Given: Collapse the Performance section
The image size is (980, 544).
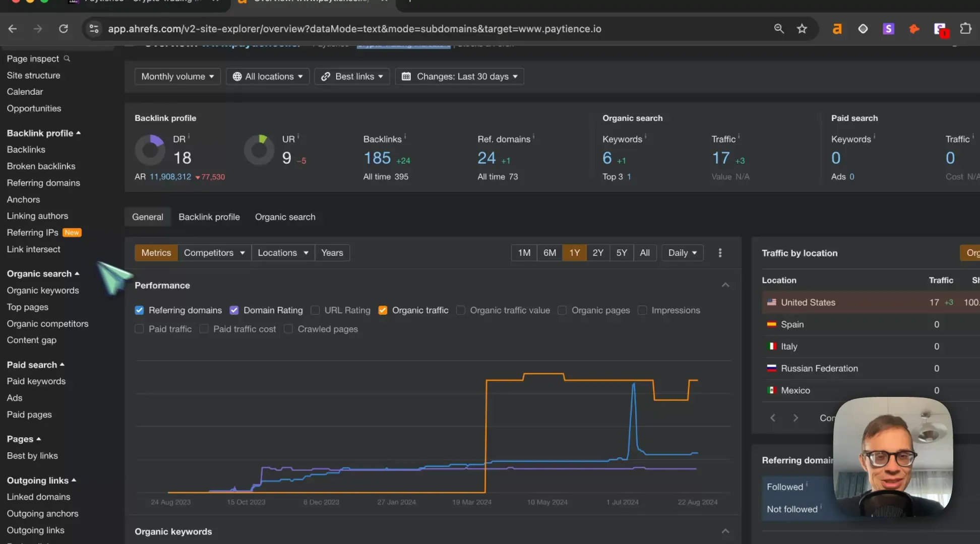Looking at the screenshot, I should tap(725, 285).
